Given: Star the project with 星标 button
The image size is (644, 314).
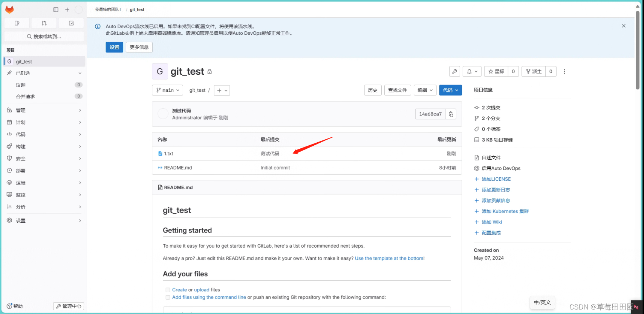Looking at the screenshot, I should click(496, 71).
